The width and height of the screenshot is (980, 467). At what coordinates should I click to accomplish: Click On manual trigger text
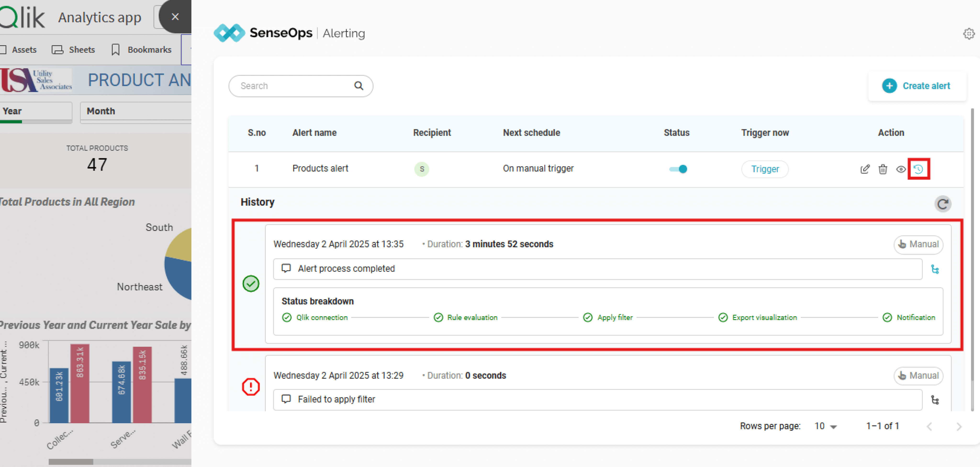538,168
